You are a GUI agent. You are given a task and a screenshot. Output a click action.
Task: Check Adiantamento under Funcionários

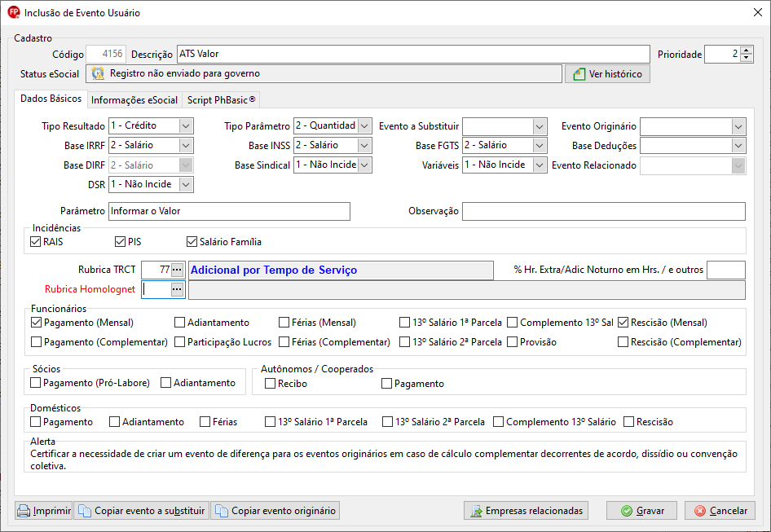[179, 323]
